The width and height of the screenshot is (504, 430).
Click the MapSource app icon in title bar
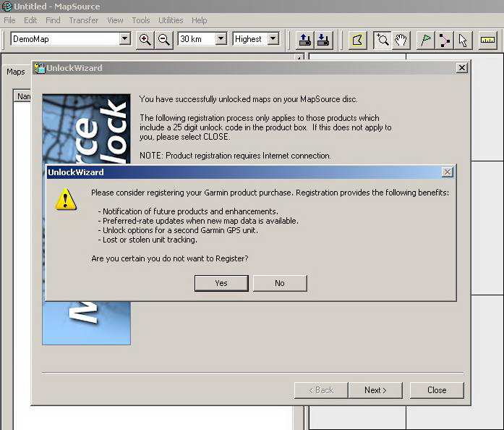[7, 6]
